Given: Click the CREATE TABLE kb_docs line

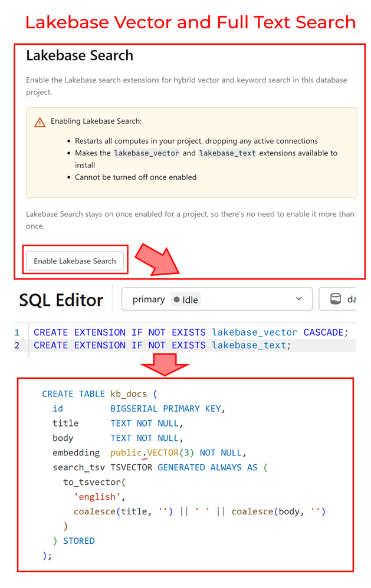Looking at the screenshot, I should click(100, 394).
